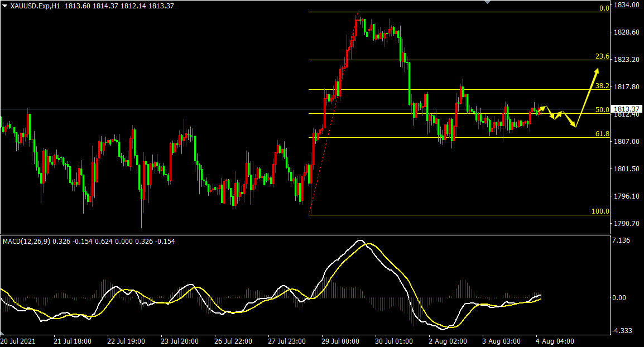Select the Fibonacci 38.2 level label
The width and height of the screenshot is (644, 347).
[603, 86]
